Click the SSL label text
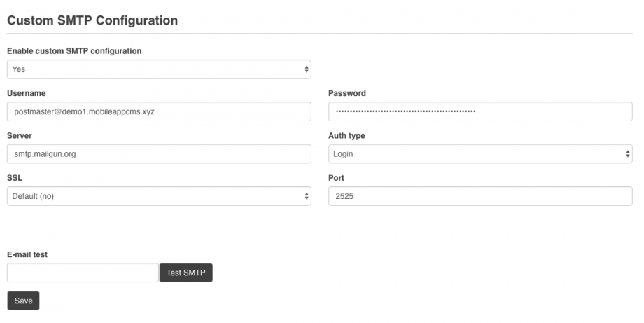 pyautogui.click(x=15, y=178)
